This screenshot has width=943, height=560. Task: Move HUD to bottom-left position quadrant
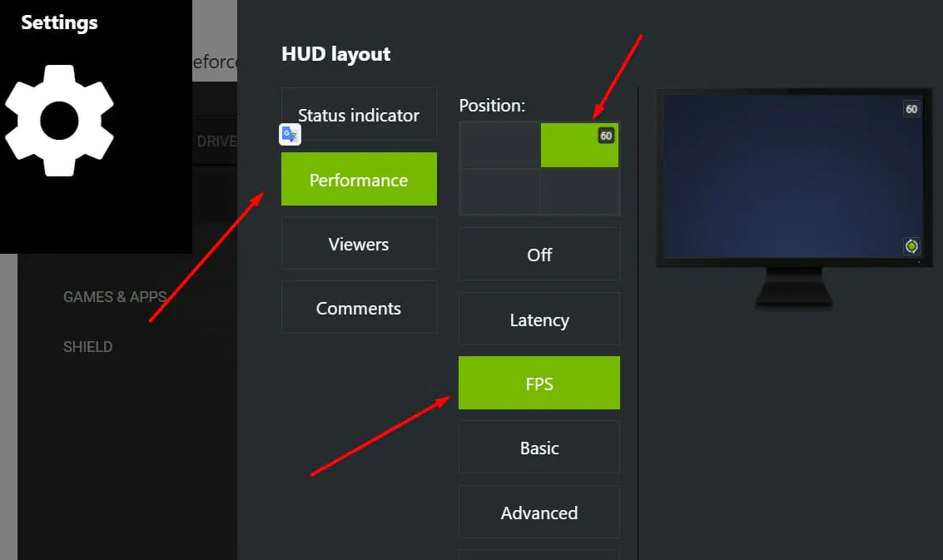(x=499, y=192)
